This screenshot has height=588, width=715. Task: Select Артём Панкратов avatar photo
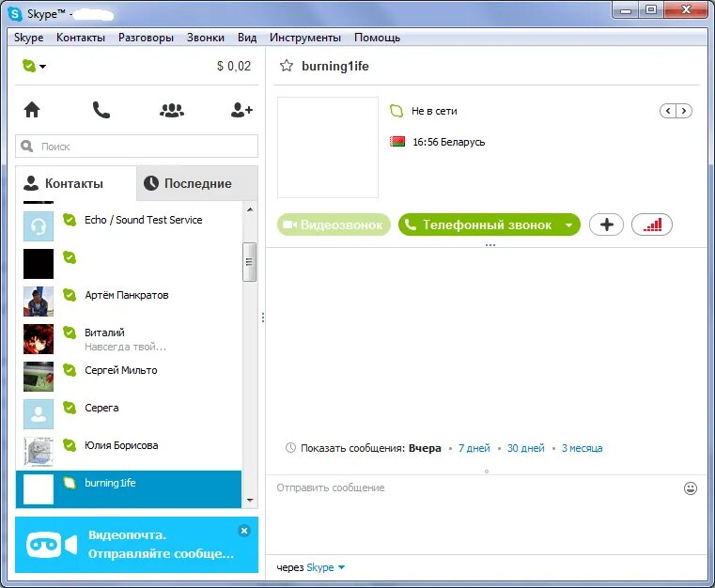pyautogui.click(x=39, y=302)
